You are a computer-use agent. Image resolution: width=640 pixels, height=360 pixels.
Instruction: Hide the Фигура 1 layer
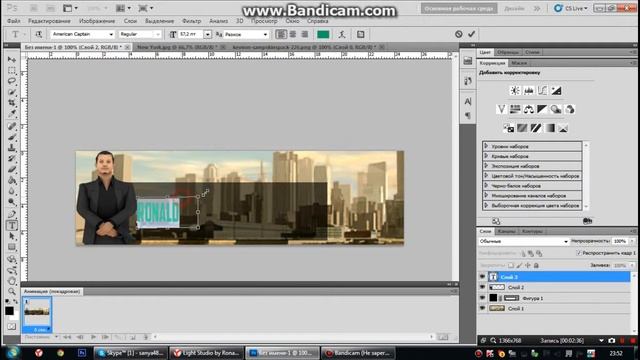[x=482, y=298]
